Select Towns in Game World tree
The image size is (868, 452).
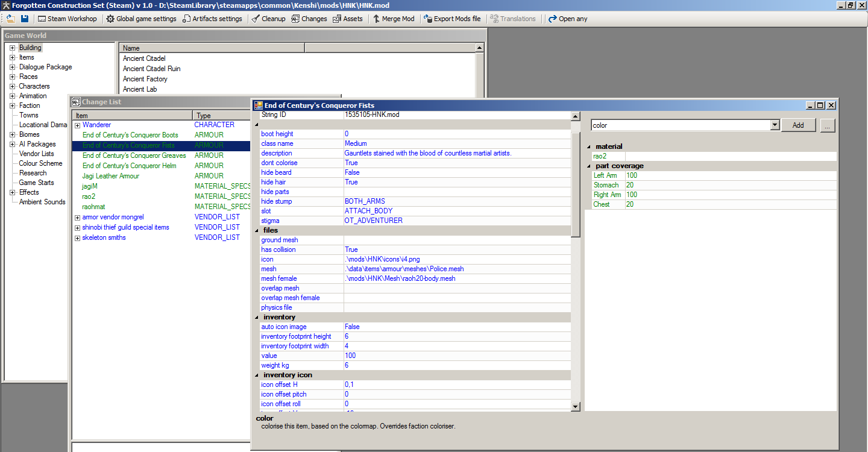click(x=28, y=115)
